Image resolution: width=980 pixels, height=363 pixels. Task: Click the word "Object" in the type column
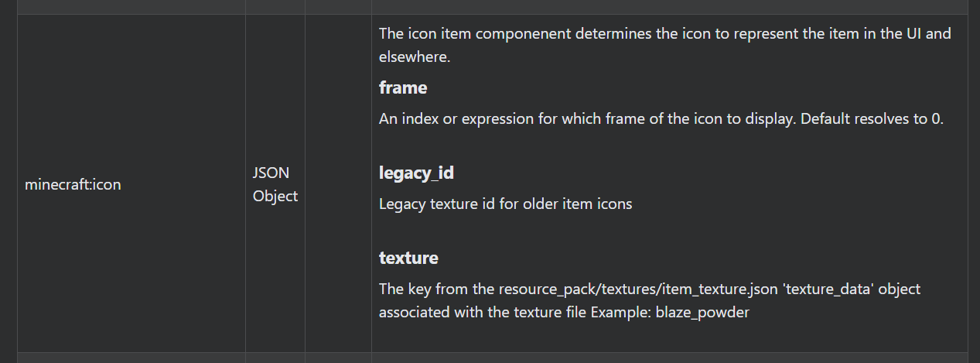275,196
